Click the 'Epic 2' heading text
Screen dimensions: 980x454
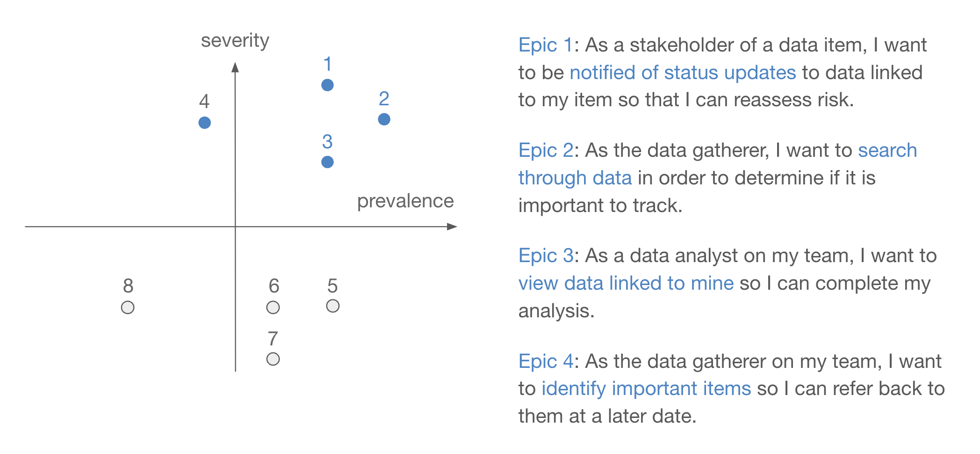pyautogui.click(x=546, y=151)
